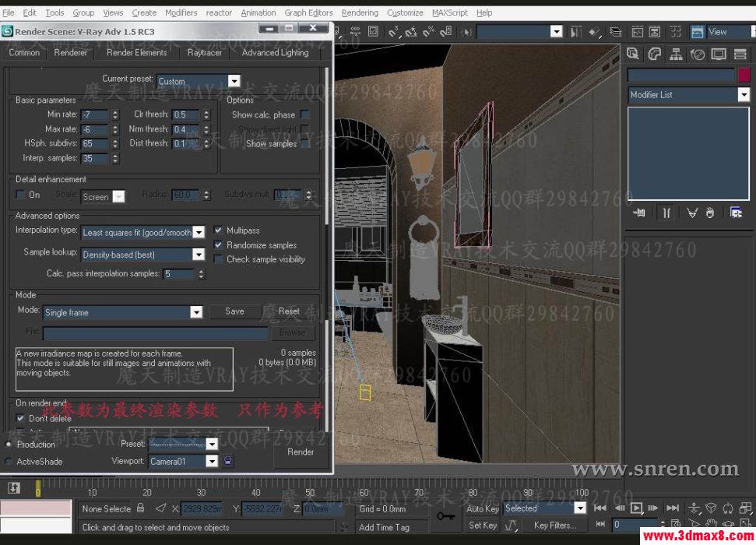Open the Schematic View toolbar icon

654,32
